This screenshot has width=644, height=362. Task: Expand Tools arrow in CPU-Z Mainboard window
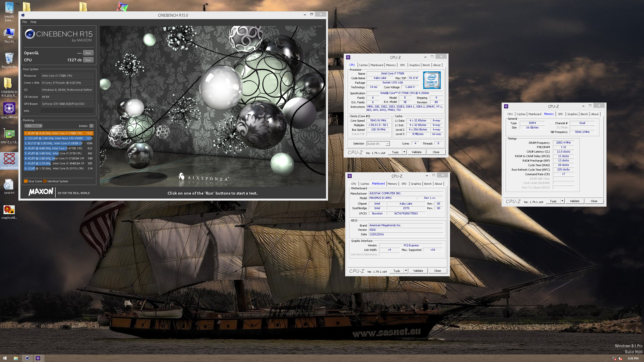pyautogui.click(x=406, y=271)
